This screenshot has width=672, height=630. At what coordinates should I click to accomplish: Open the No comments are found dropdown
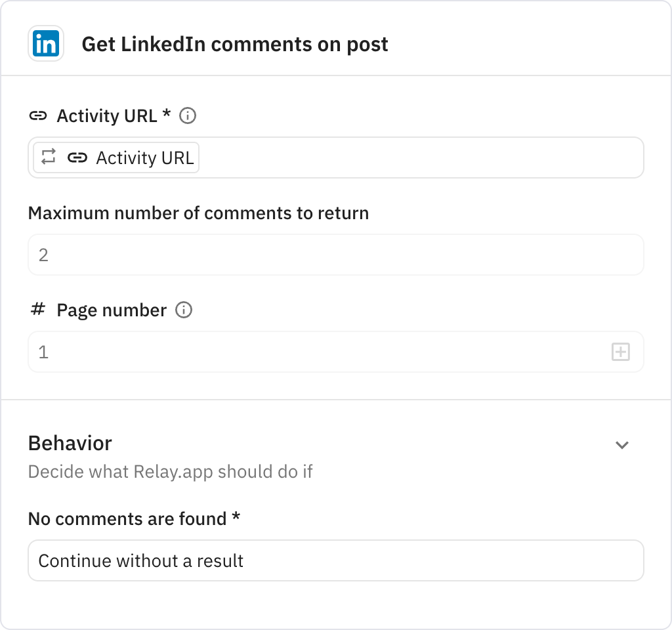[x=336, y=560]
